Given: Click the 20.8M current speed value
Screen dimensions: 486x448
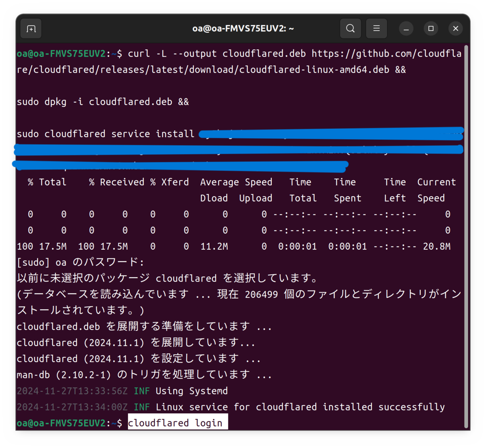Looking at the screenshot, I should (437, 246).
